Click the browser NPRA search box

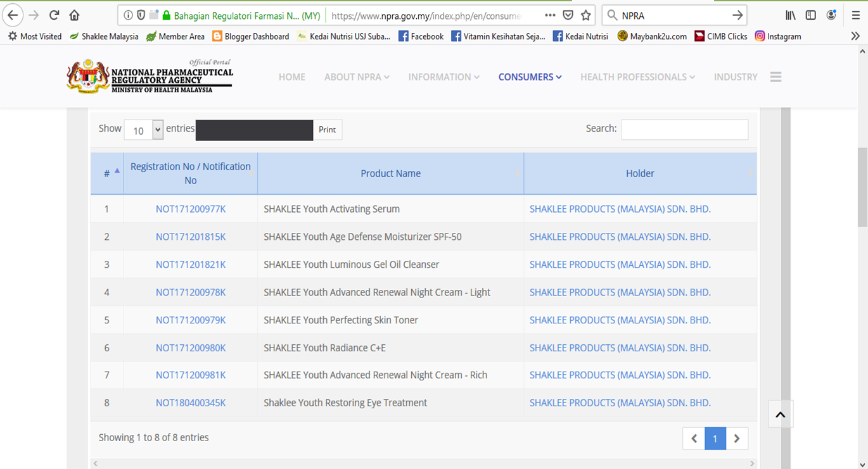674,15
